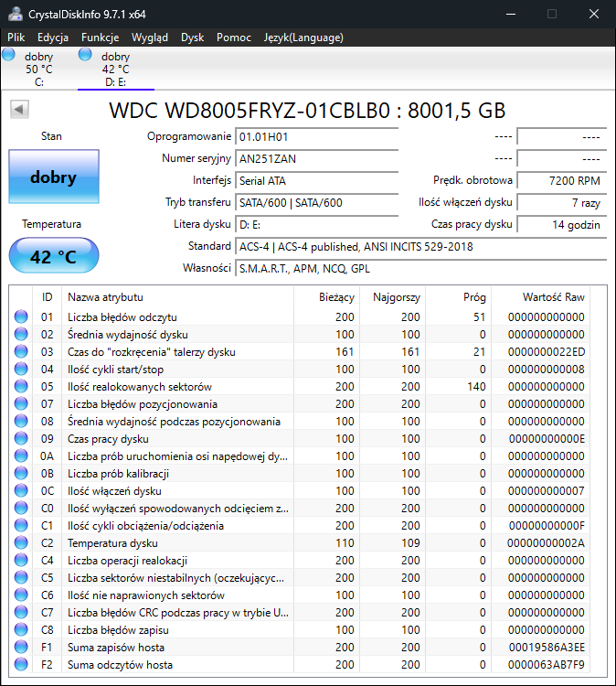Select the Temperatura dysku attribute row
The width and height of the screenshot is (616, 686).
[x=300, y=543]
